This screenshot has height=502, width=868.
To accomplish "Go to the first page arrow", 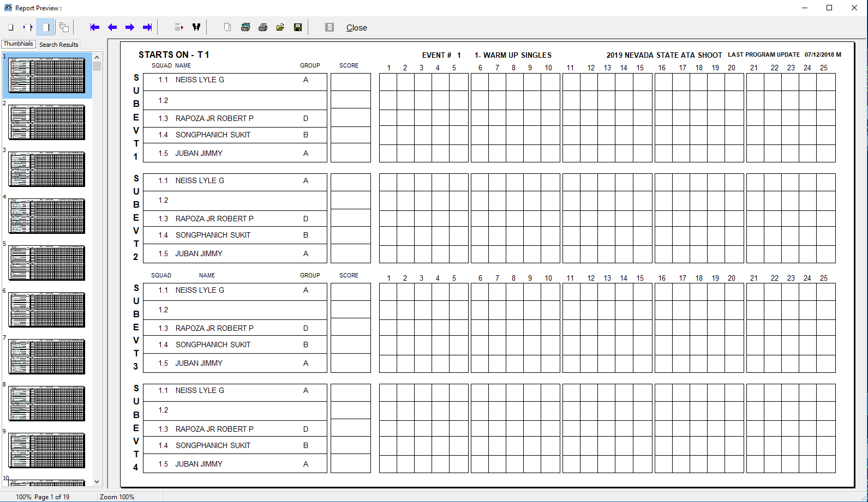I will [x=95, y=27].
